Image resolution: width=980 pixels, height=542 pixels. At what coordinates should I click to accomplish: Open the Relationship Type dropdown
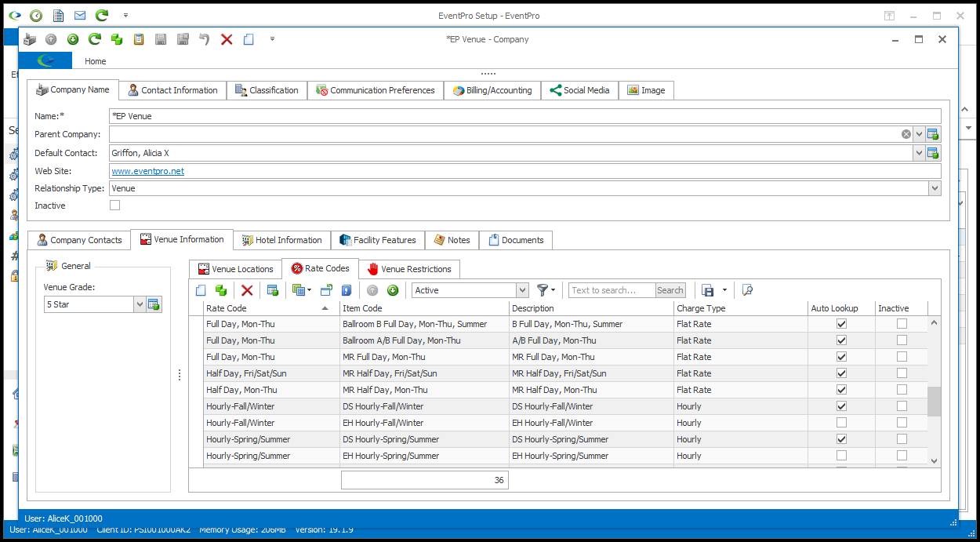pyautogui.click(x=934, y=188)
